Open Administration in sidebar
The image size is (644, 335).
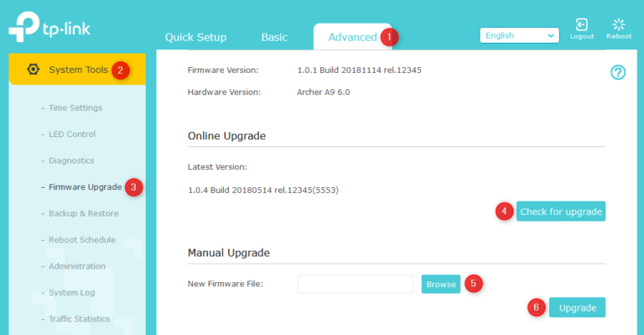(x=77, y=266)
